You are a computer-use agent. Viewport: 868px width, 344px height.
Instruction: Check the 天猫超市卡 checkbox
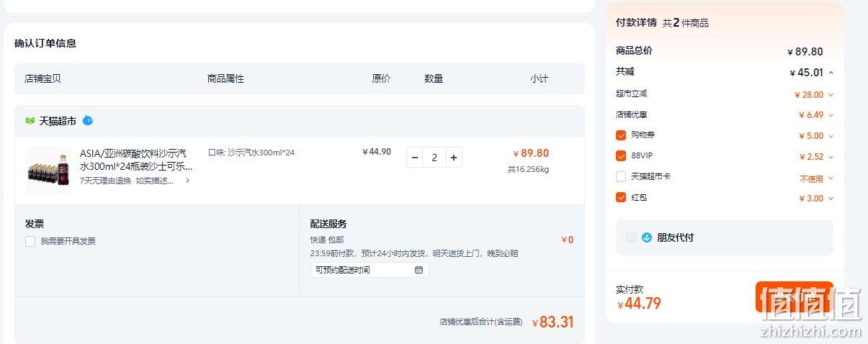click(x=621, y=176)
